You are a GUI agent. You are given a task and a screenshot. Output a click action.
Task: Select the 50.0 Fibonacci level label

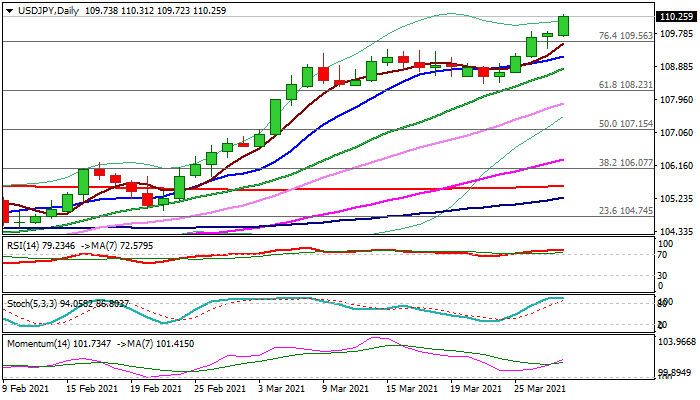coord(625,124)
